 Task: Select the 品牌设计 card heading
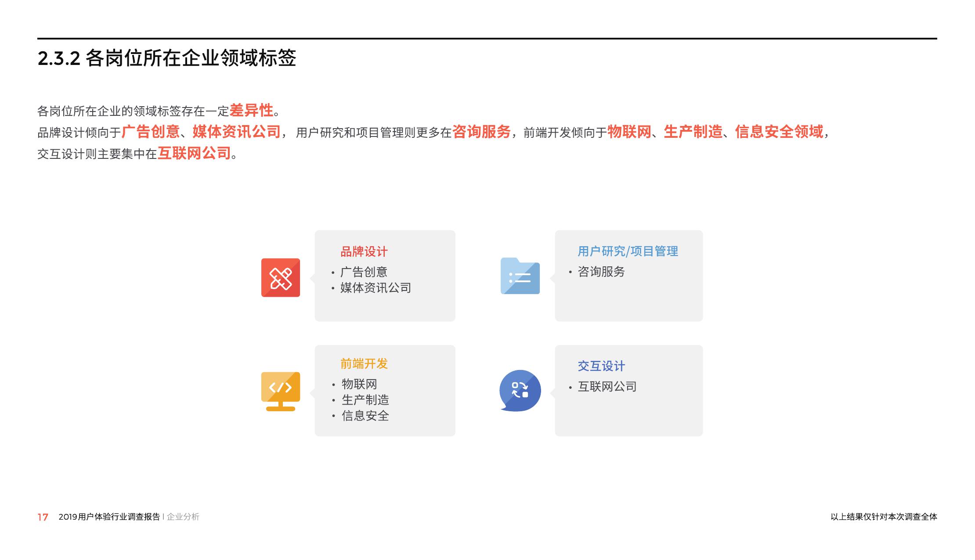pyautogui.click(x=364, y=251)
